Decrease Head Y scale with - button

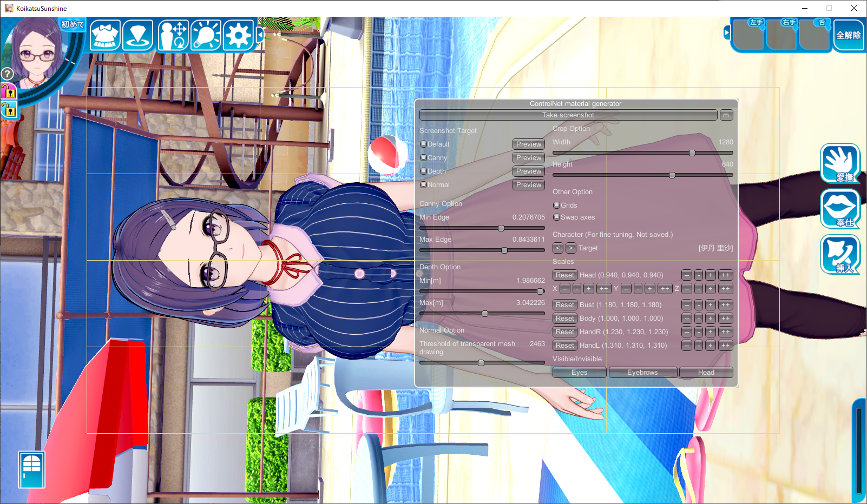pos(639,289)
